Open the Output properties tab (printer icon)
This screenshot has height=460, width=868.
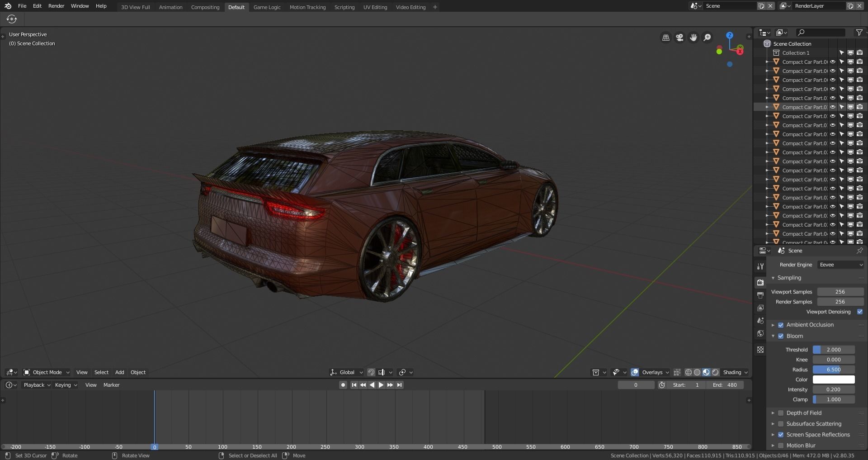coord(760,295)
